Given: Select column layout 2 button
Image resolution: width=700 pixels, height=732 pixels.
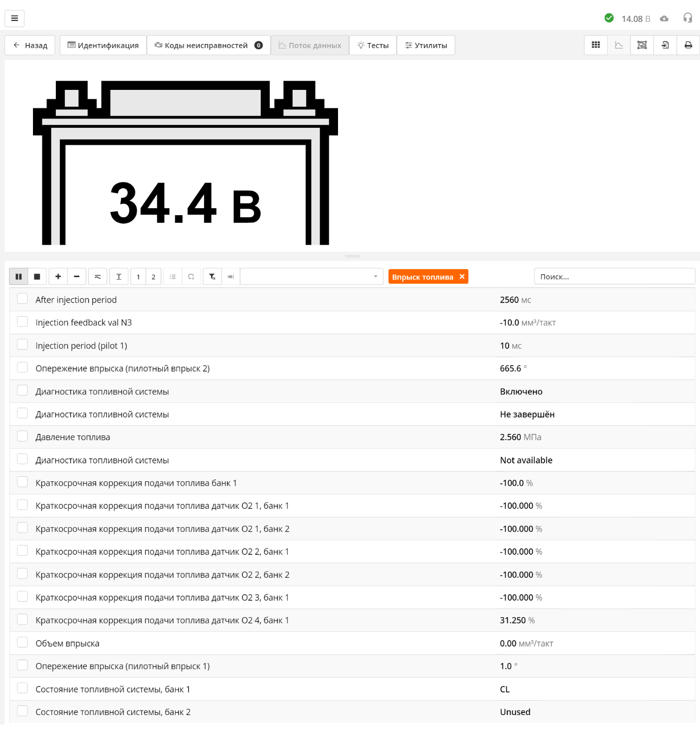Looking at the screenshot, I should click(153, 277).
